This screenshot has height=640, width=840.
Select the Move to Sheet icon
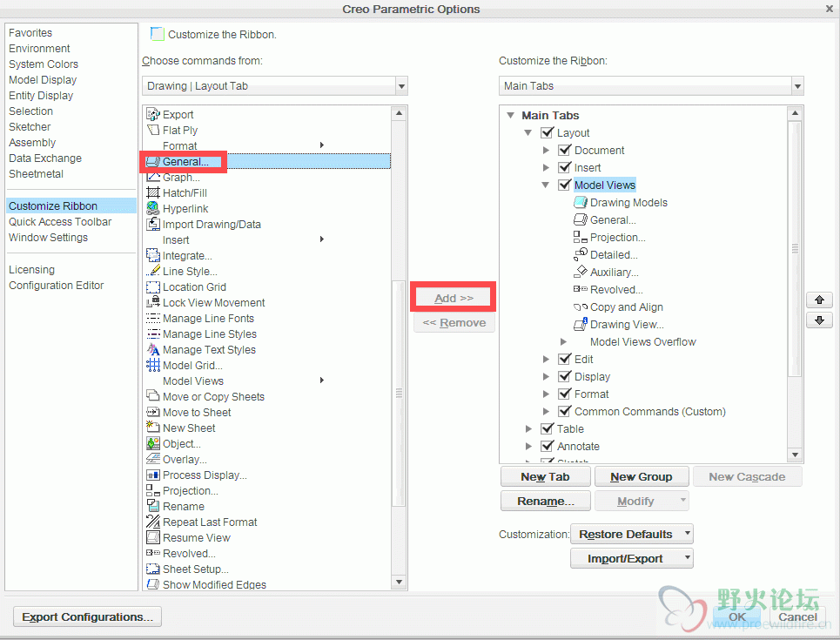[153, 412]
